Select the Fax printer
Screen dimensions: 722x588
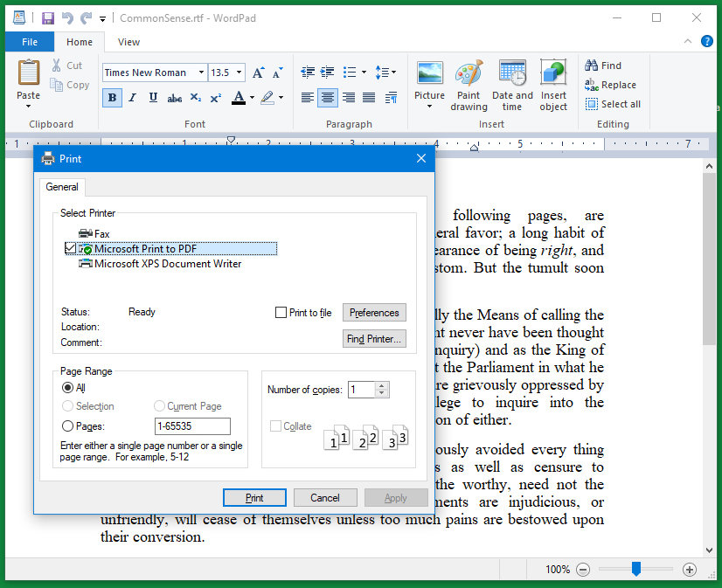94,234
